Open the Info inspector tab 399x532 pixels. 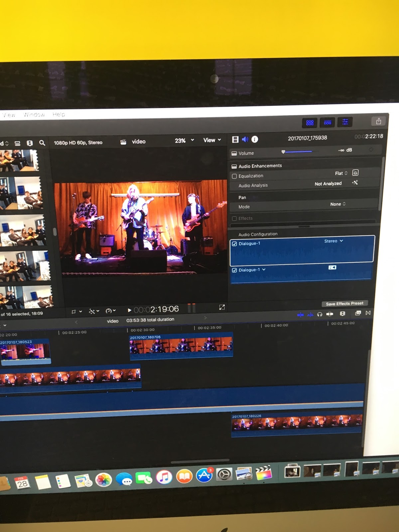255,139
